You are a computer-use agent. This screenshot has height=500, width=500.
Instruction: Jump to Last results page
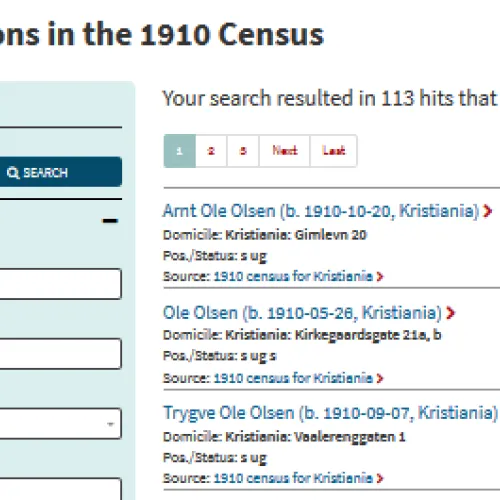[x=333, y=151]
